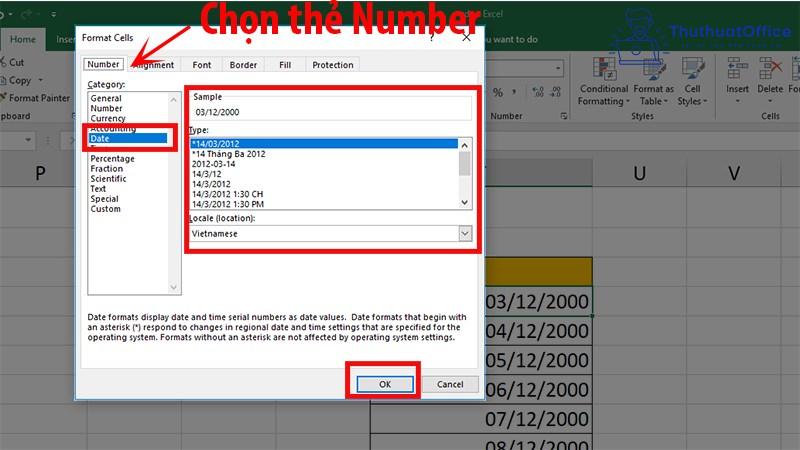Click the Copy icon in clipboard group

[3, 80]
